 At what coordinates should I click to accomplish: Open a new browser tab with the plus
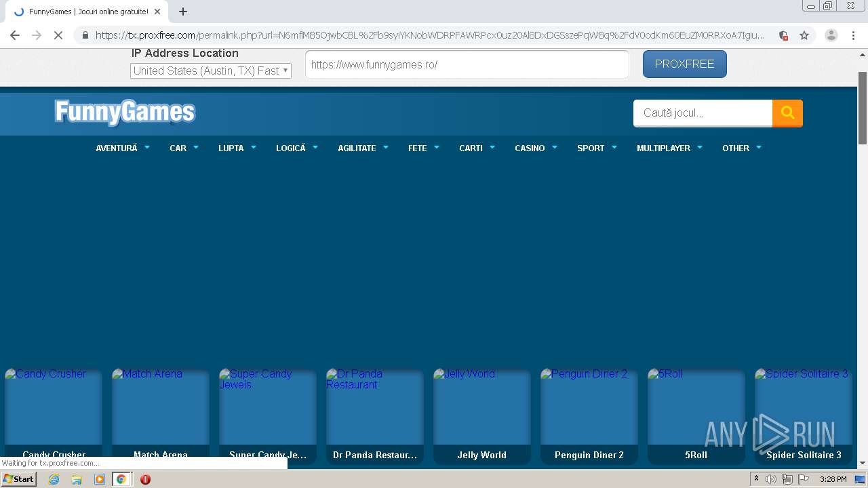182,12
